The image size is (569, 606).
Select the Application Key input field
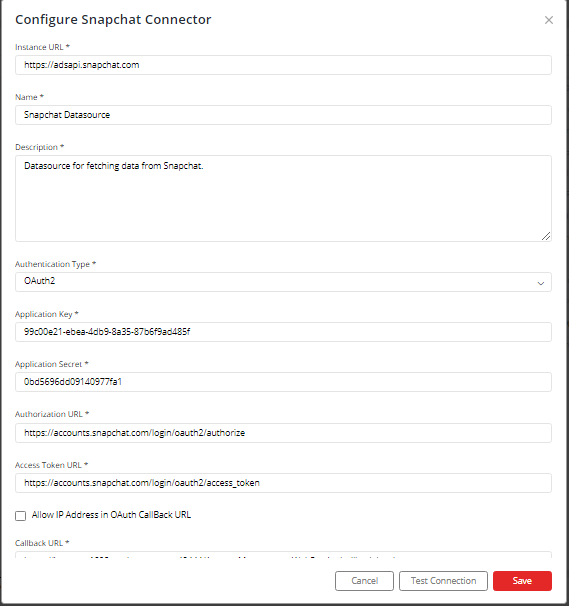283,332
